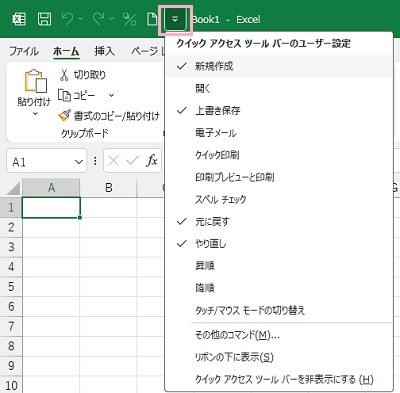Open the Undo history dropdown arrow
The width and height of the screenshot is (400, 393).
80,19
